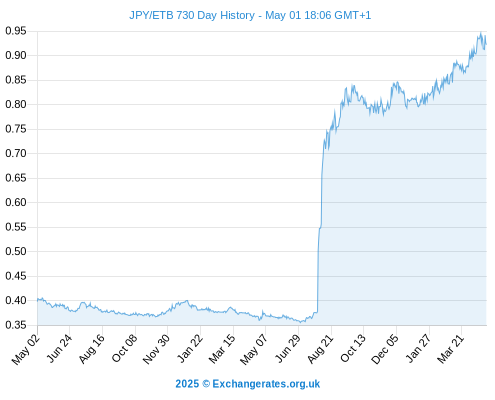Select the Mar 15 date label
The image size is (495, 400).
click(x=222, y=349)
